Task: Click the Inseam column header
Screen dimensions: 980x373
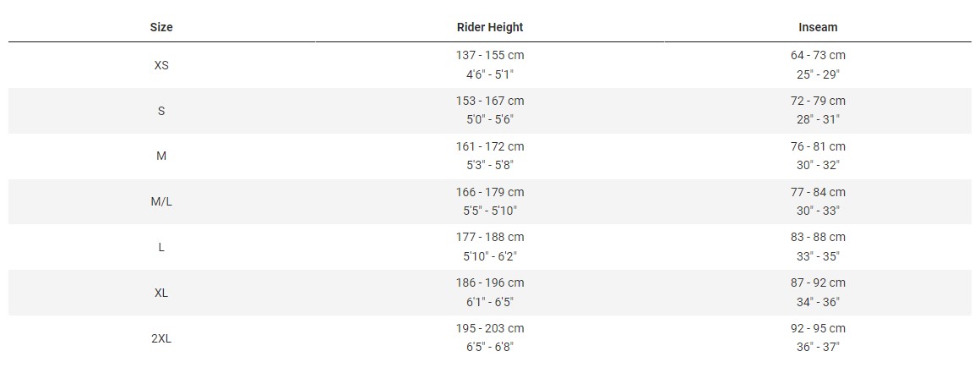Action: click(818, 27)
